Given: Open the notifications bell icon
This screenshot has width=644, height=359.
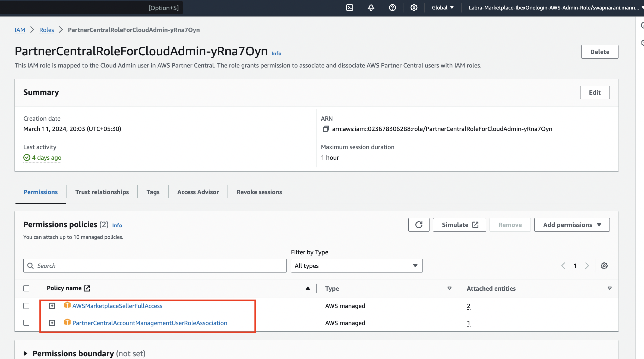Looking at the screenshot, I should 371,8.
